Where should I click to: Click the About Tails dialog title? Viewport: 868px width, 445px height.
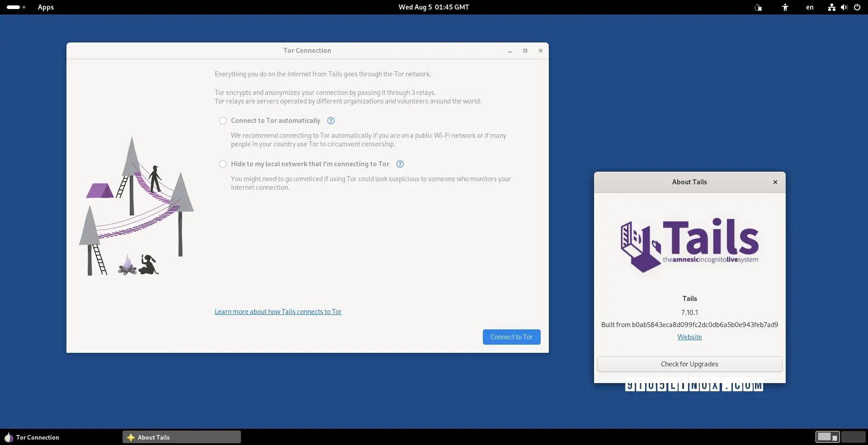689,182
